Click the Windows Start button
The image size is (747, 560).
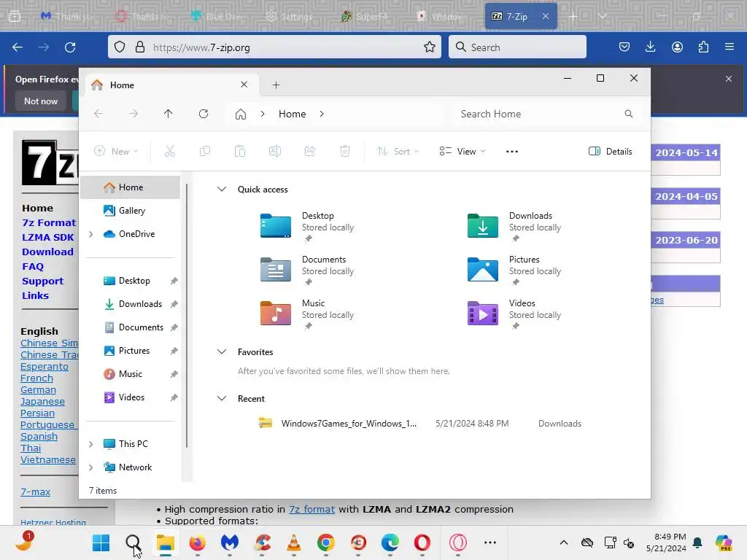click(101, 542)
